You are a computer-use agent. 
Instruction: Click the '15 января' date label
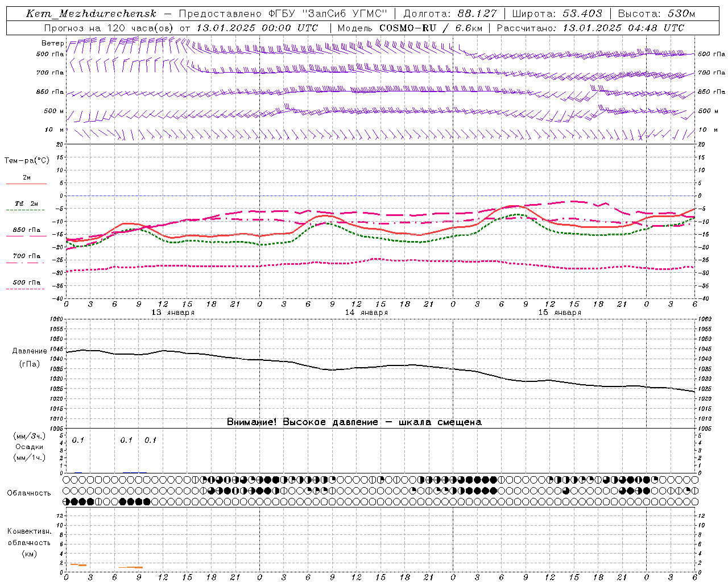point(560,312)
